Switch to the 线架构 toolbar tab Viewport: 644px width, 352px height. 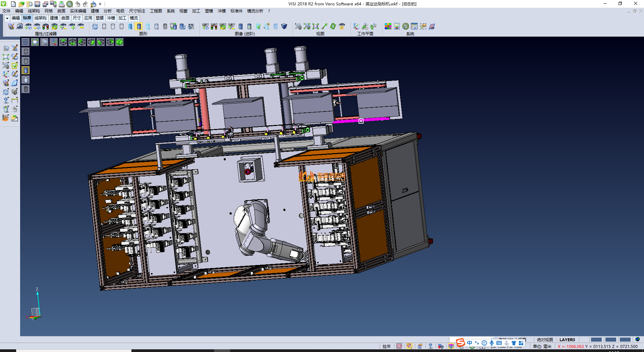click(40, 18)
